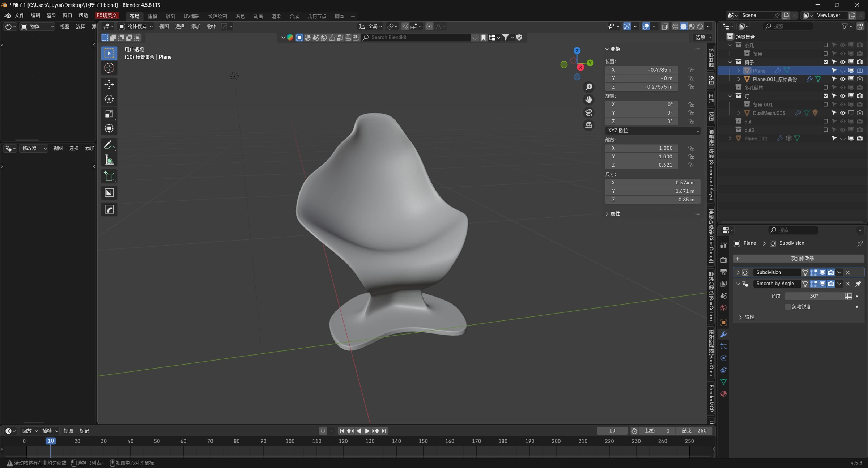The height and width of the screenshot is (468, 868).
Task: Play the animation forward
Action: [367, 431]
